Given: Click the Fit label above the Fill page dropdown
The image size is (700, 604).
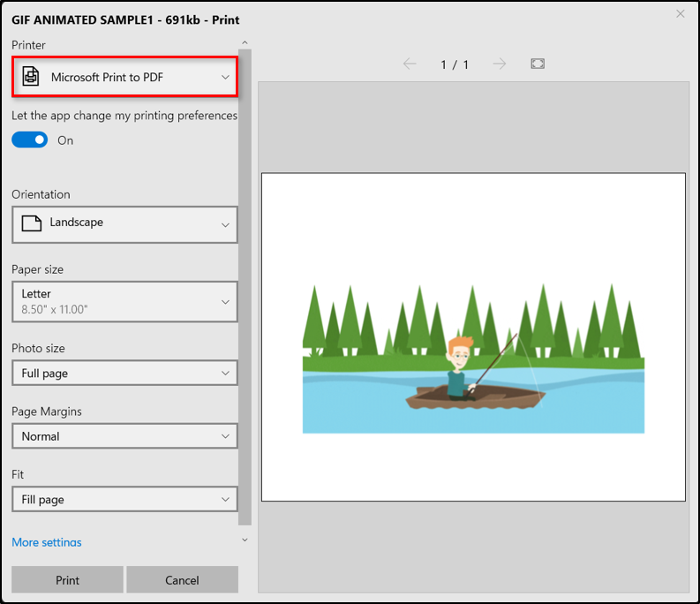Looking at the screenshot, I should tap(18, 474).
